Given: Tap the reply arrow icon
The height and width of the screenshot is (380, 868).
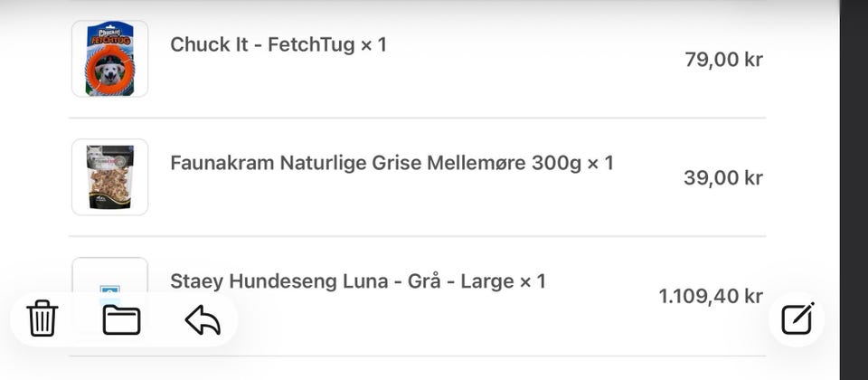Looking at the screenshot, I should coord(203,319).
